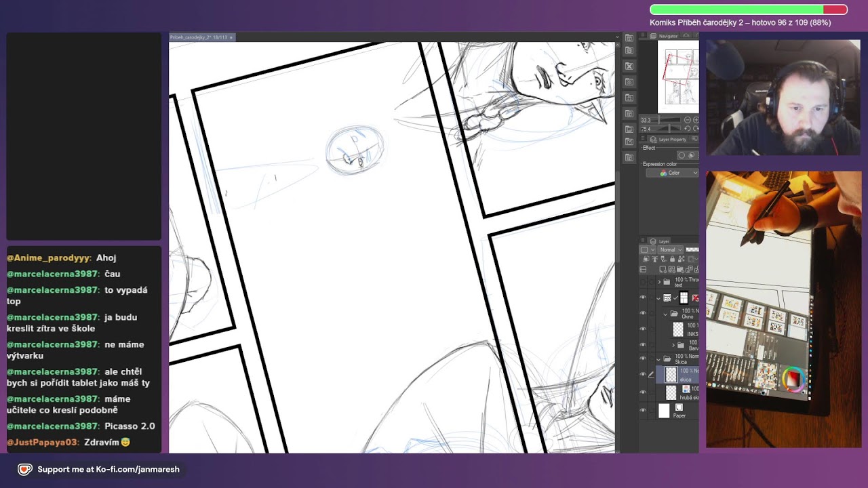The image size is (868, 488).
Task: Click the lock transparent pixels icon
Action: pos(681,259)
